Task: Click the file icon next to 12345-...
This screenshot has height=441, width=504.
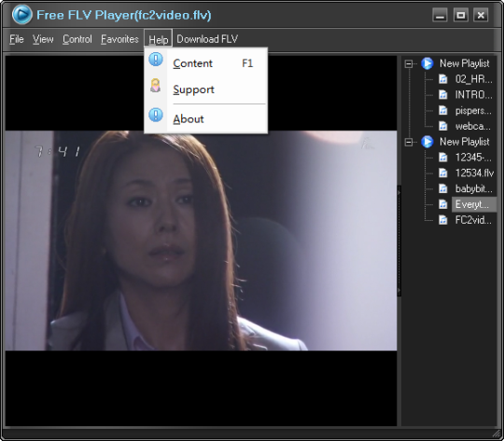Action: coord(443,158)
